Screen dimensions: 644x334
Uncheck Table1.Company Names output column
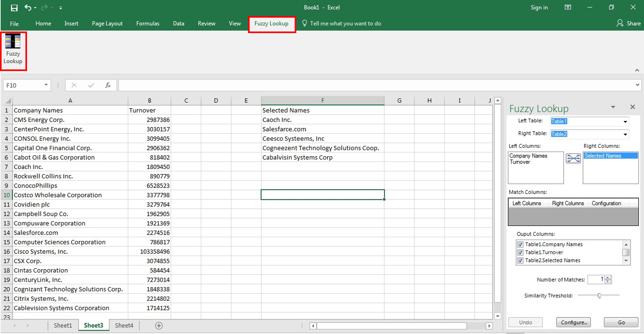point(520,244)
